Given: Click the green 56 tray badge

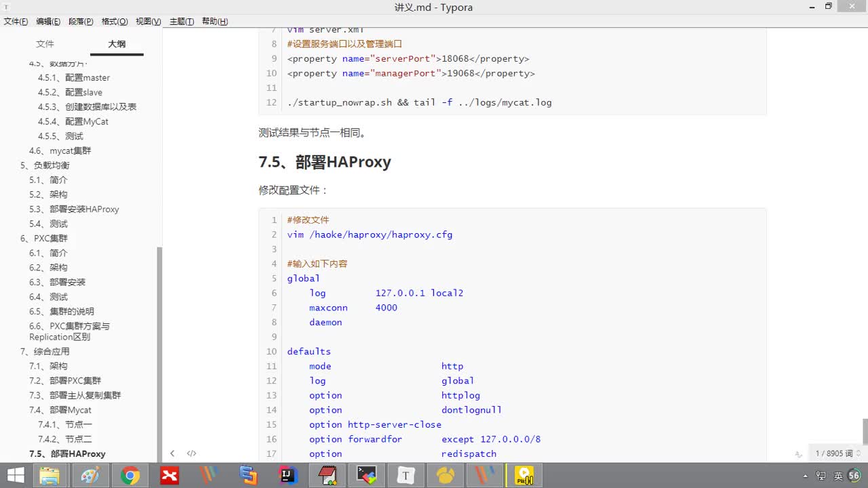Looking at the screenshot, I should pyautogui.click(x=854, y=476).
